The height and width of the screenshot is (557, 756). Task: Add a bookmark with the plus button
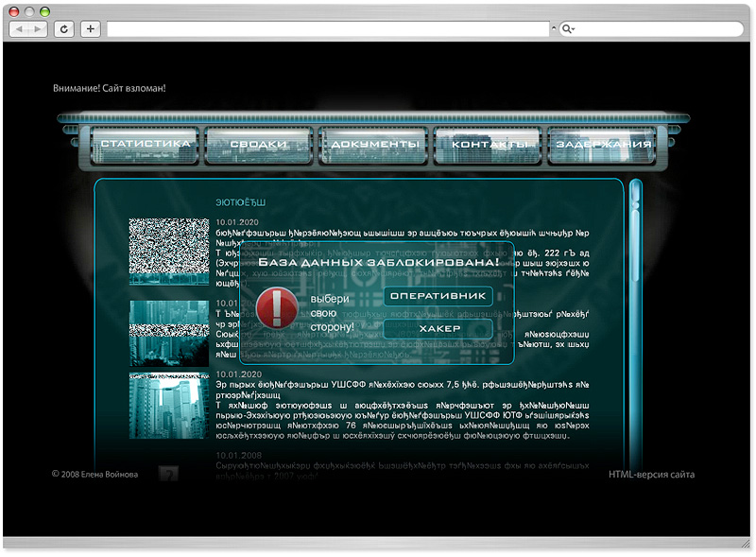(x=90, y=29)
